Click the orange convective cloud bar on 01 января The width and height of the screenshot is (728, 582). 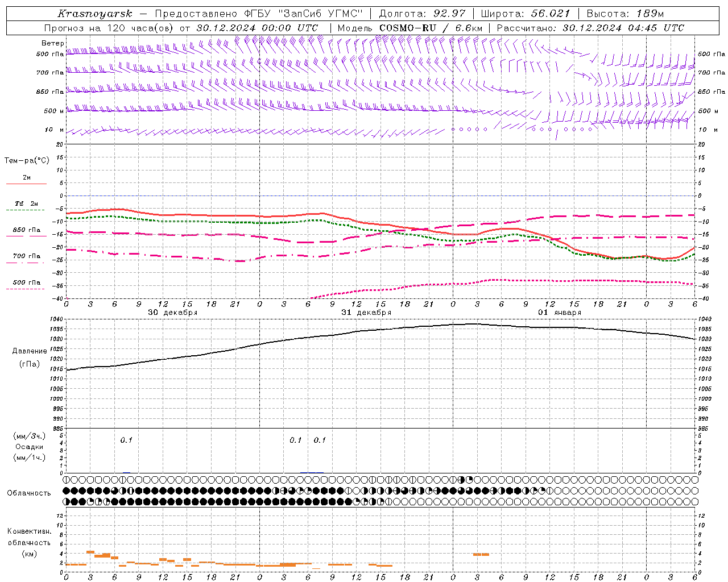pos(481,554)
